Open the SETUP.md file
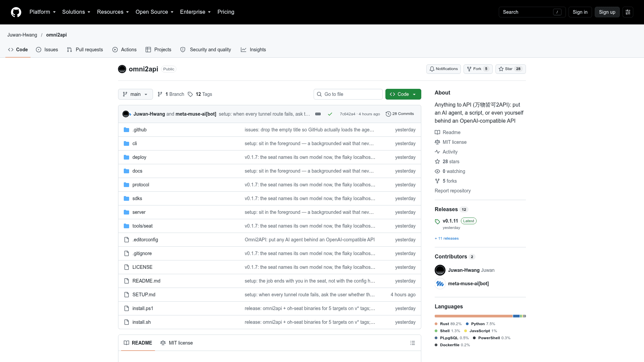Viewport: 644px width, 362px height. coord(144,295)
